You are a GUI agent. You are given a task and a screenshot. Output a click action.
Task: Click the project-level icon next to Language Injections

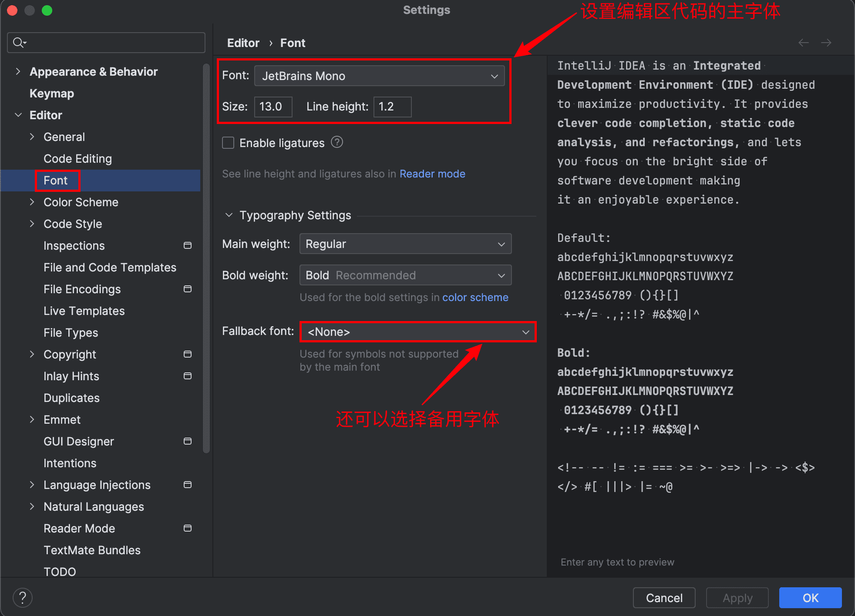[x=188, y=485]
